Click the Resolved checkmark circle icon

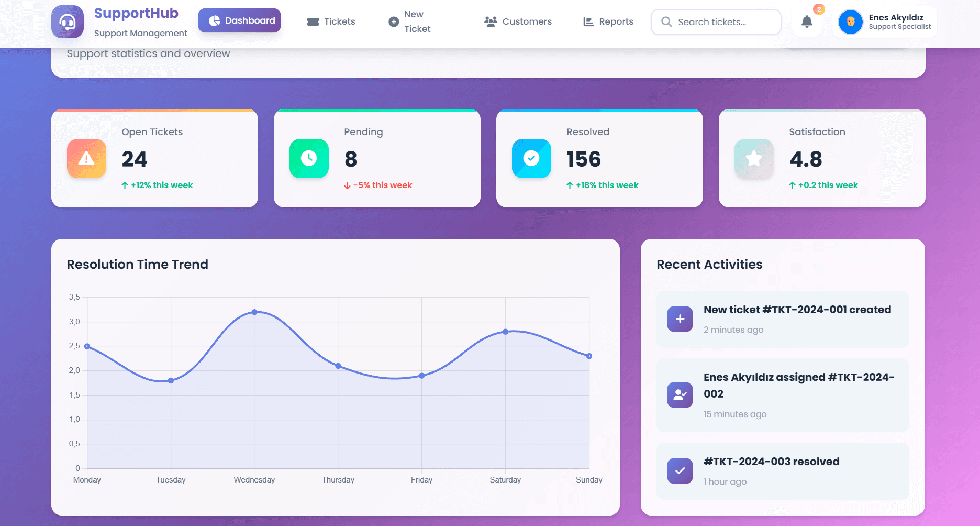tap(531, 158)
